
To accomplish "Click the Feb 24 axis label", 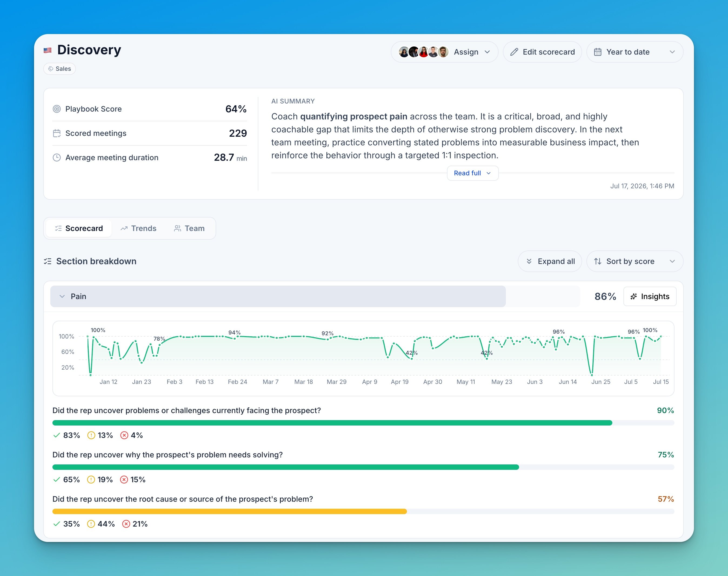I will [x=238, y=382].
